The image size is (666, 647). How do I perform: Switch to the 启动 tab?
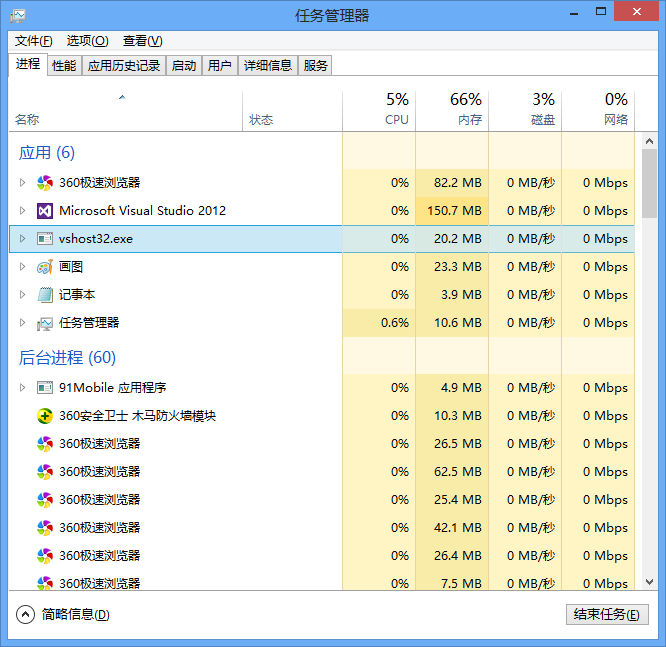click(184, 65)
